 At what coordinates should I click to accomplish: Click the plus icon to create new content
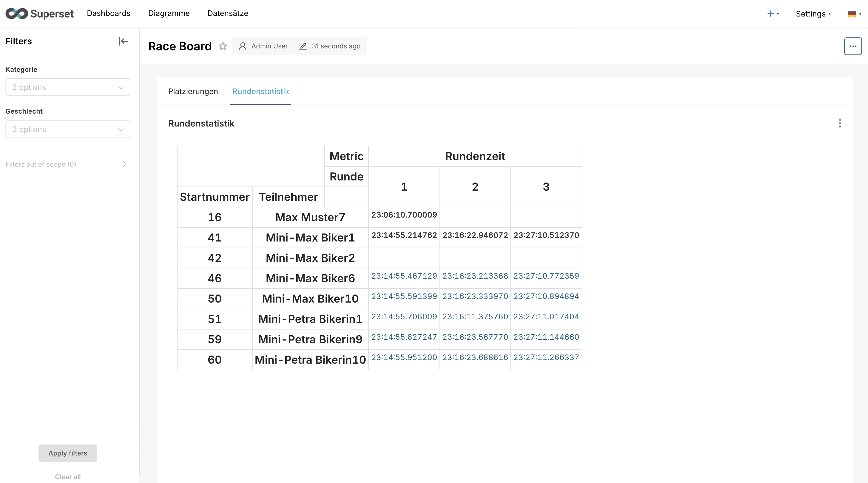pos(770,14)
